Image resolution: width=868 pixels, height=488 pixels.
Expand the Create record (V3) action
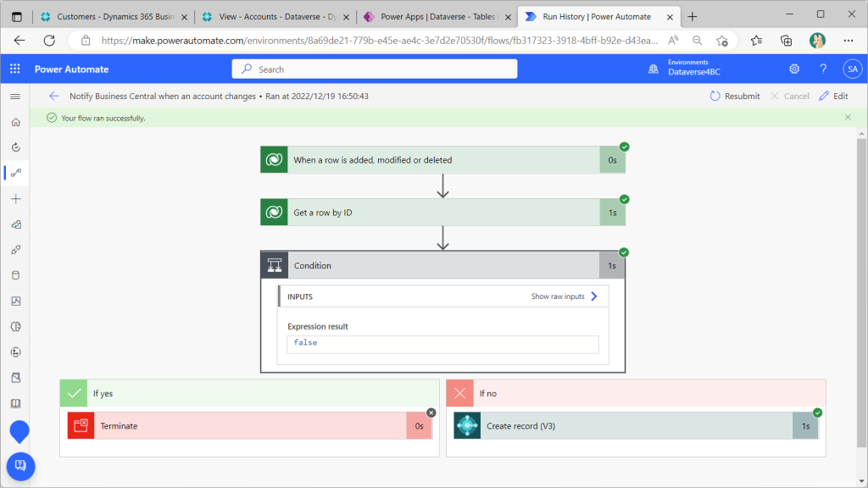[636, 426]
